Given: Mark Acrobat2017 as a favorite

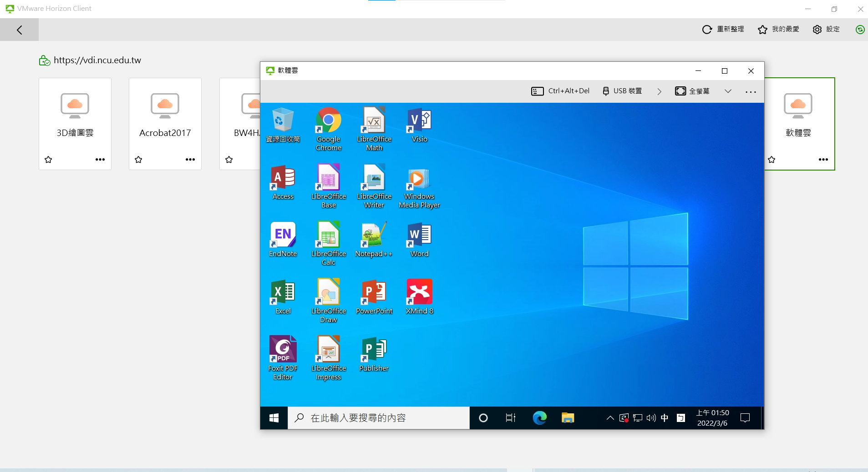Looking at the screenshot, I should 139,160.
